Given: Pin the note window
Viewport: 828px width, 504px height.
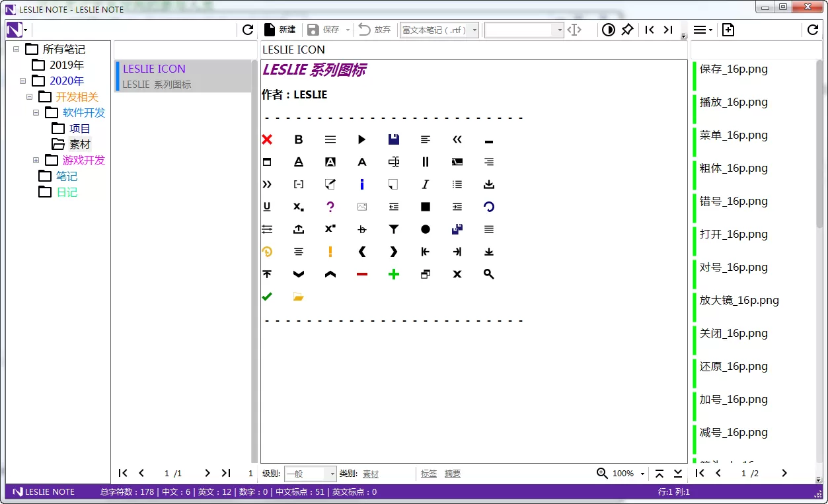Looking at the screenshot, I should point(627,30).
